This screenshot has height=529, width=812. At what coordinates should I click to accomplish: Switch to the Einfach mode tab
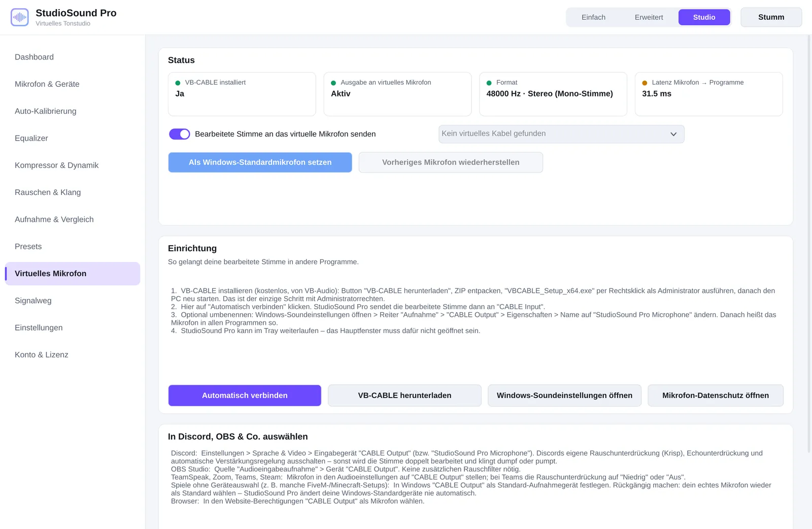click(x=593, y=17)
